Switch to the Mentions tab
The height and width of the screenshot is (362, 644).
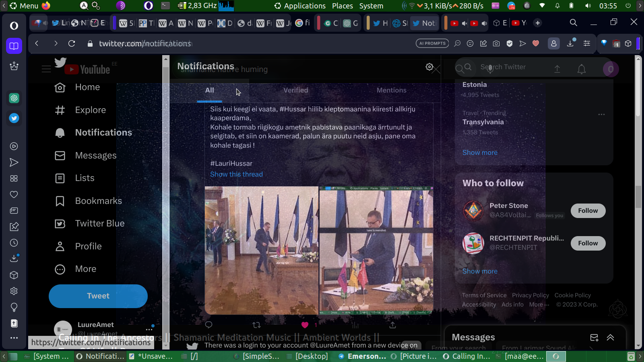(x=392, y=90)
